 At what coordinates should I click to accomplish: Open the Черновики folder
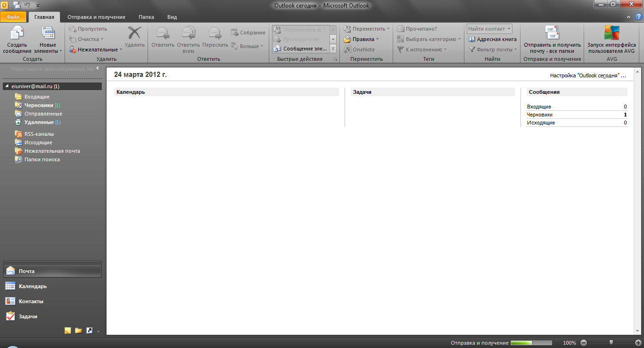39,105
